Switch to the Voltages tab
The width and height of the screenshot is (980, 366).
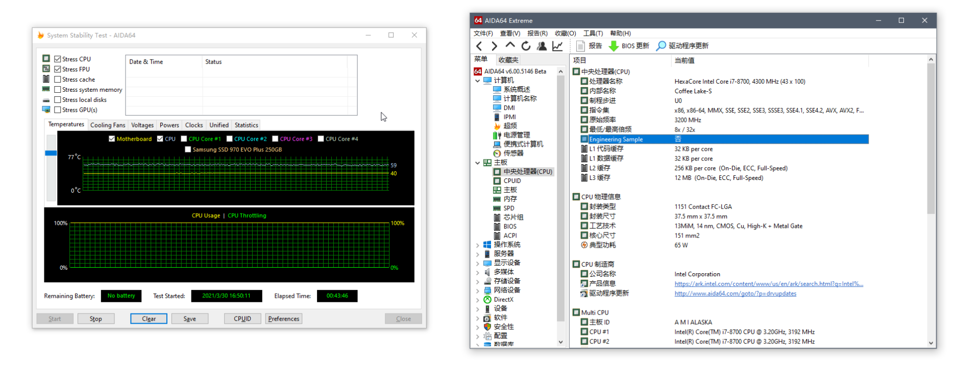tap(142, 125)
